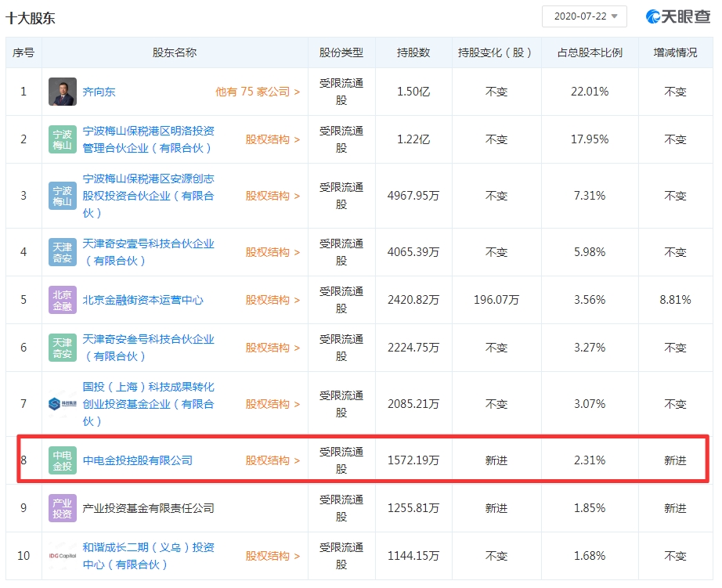The height and width of the screenshot is (588, 722).
Task: Open 北京金融街资本运营中心 link
Action: [143, 300]
